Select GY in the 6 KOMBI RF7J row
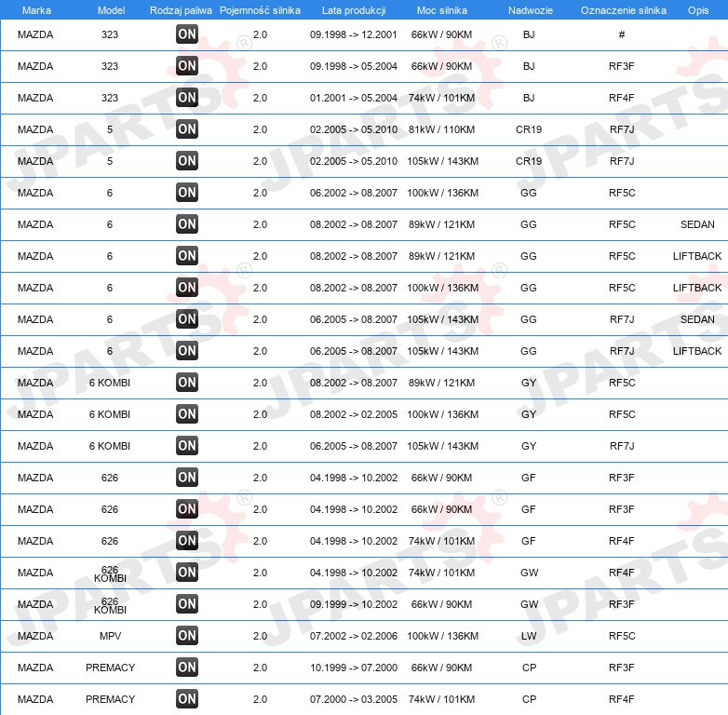This screenshot has width=728, height=715. point(529,446)
